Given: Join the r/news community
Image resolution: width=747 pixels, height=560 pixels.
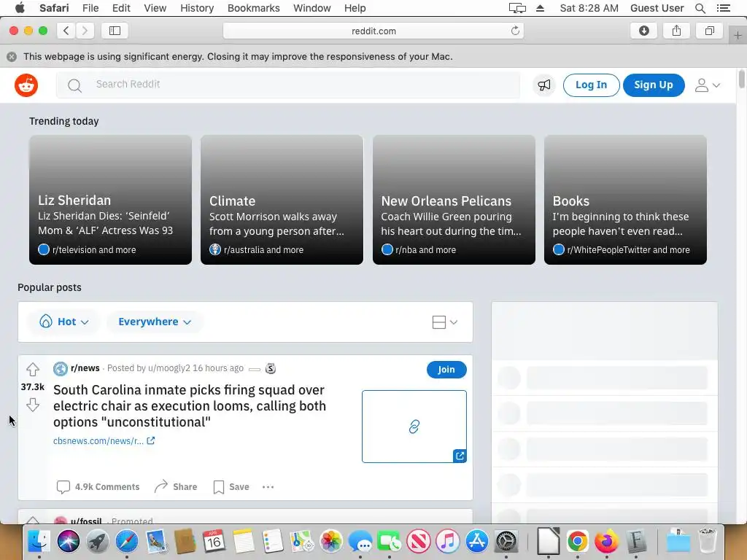Looking at the screenshot, I should click(x=446, y=370).
